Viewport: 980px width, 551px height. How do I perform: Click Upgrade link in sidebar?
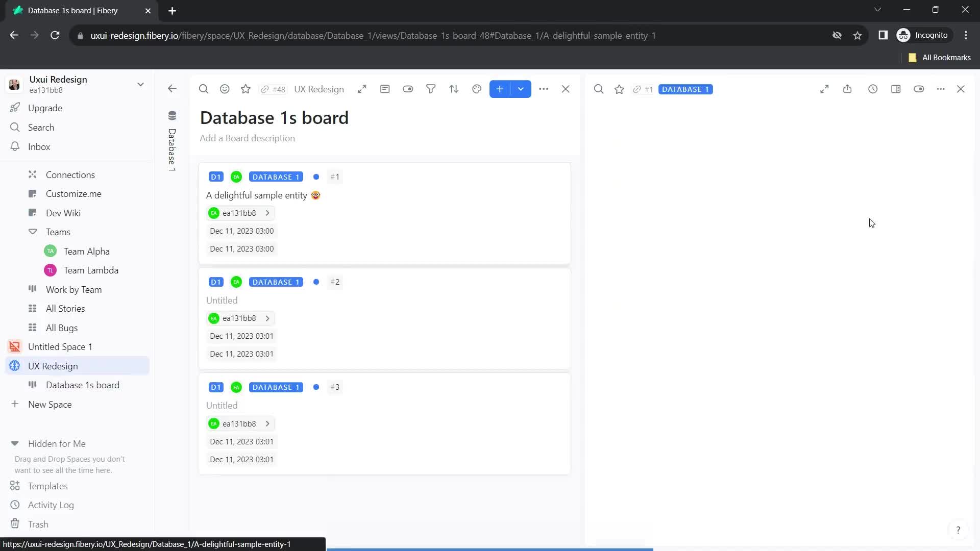(45, 108)
